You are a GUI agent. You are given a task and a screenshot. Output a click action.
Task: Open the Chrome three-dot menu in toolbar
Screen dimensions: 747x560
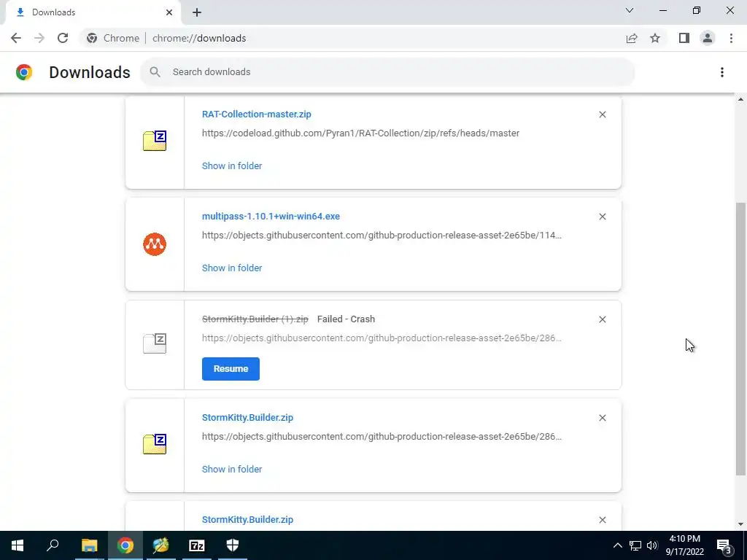click(x=731, y=38)
